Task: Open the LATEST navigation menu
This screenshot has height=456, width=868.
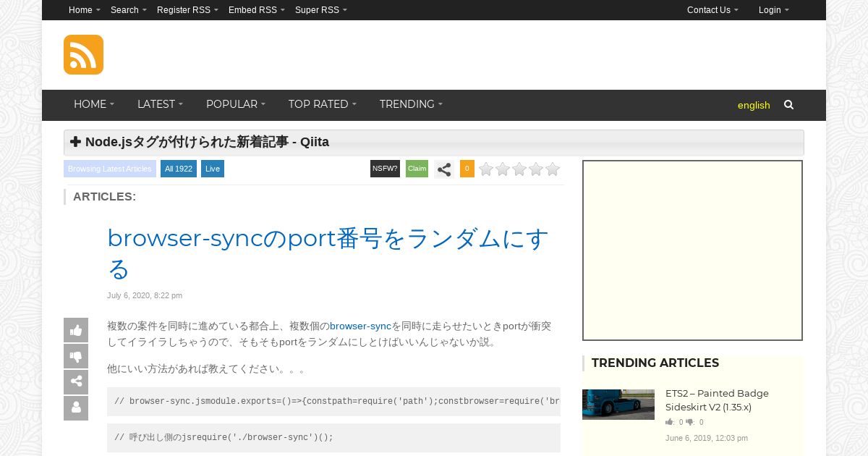Action: point(160,104)
